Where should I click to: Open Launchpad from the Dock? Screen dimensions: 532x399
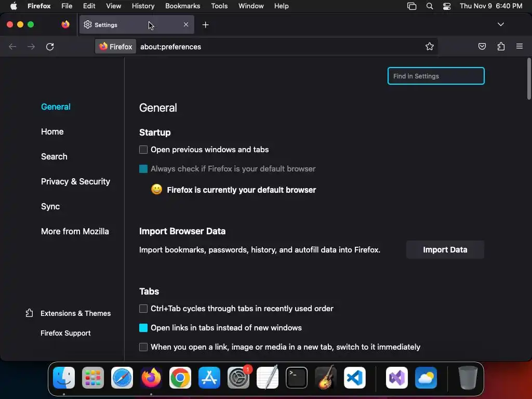pyautogui.click(x=93, y=378)
